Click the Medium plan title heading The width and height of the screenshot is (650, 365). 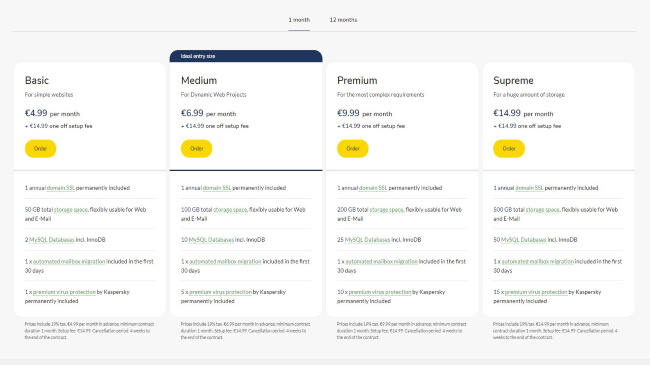point(199,80)
